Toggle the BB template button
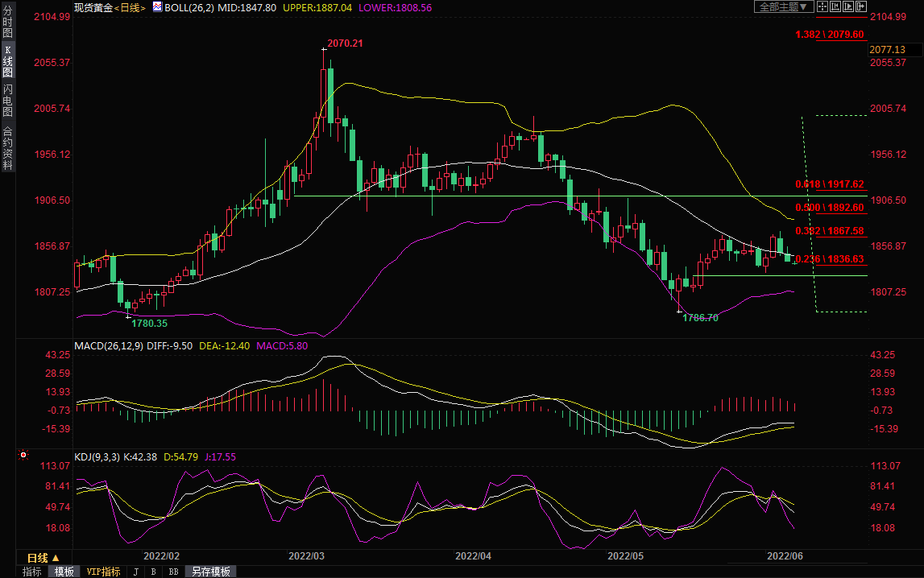 click(173, 572)
